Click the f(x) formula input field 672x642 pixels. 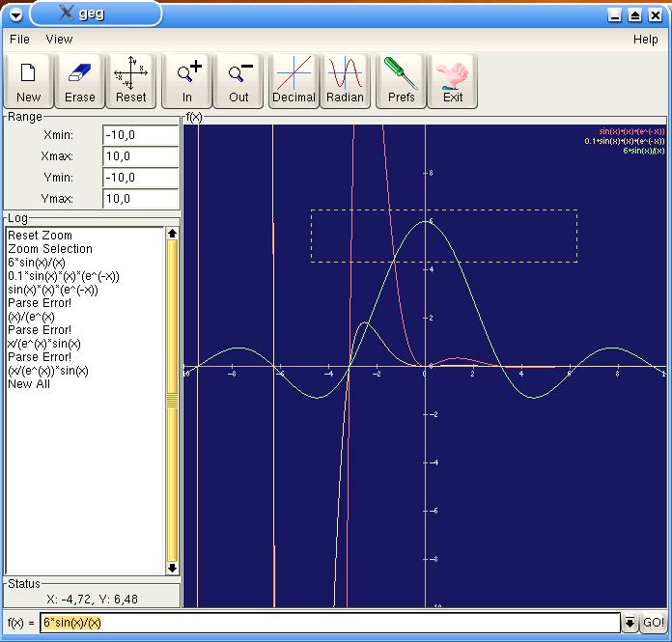(330, 623)
